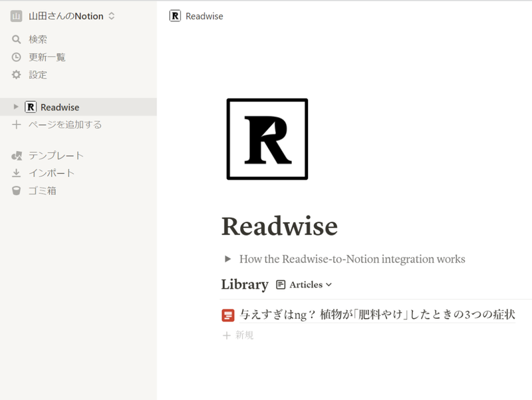Click the large Readwise page icon
532x400 pixels.
click(267, 139)
